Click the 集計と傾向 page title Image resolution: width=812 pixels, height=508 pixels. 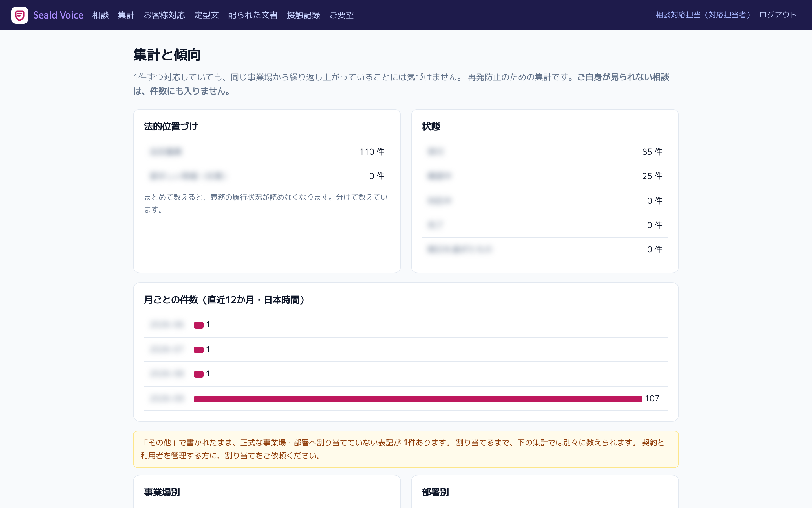[x=167, y=55]
